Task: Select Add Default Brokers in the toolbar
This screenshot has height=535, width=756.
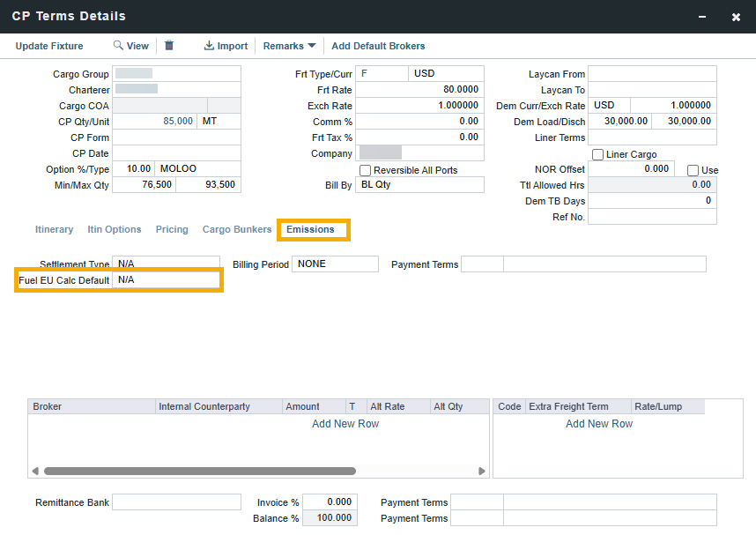Action: coord(378,46)
